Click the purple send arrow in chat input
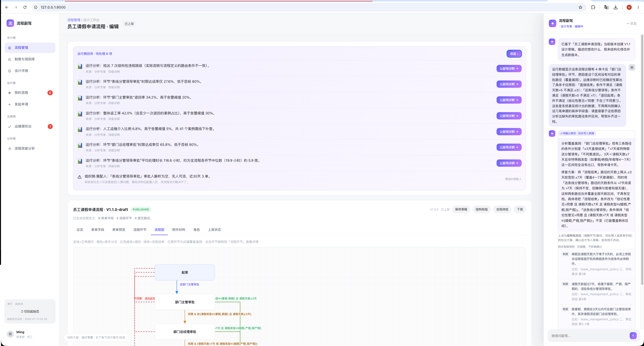The image size is (644, 346). 633,336
